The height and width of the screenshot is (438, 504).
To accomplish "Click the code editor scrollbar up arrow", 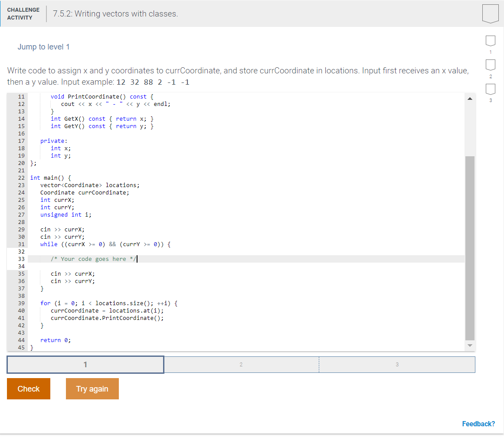I will point(470,98).
